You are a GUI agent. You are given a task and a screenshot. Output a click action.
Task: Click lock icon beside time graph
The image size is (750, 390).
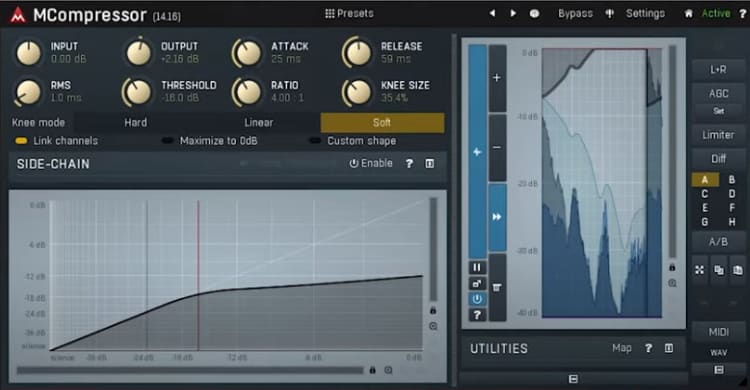(672, 267)
